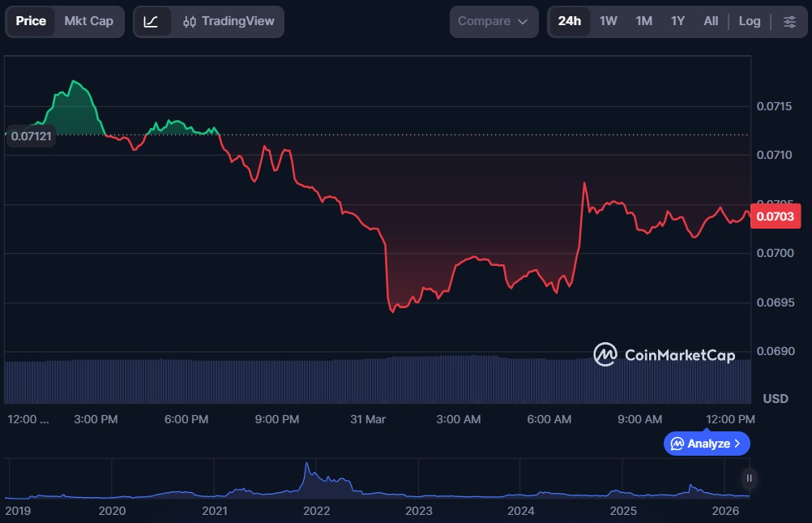This screenshot has height=523, width=812.
Task: Select the 1Y time range
Action: coord(677,22)
